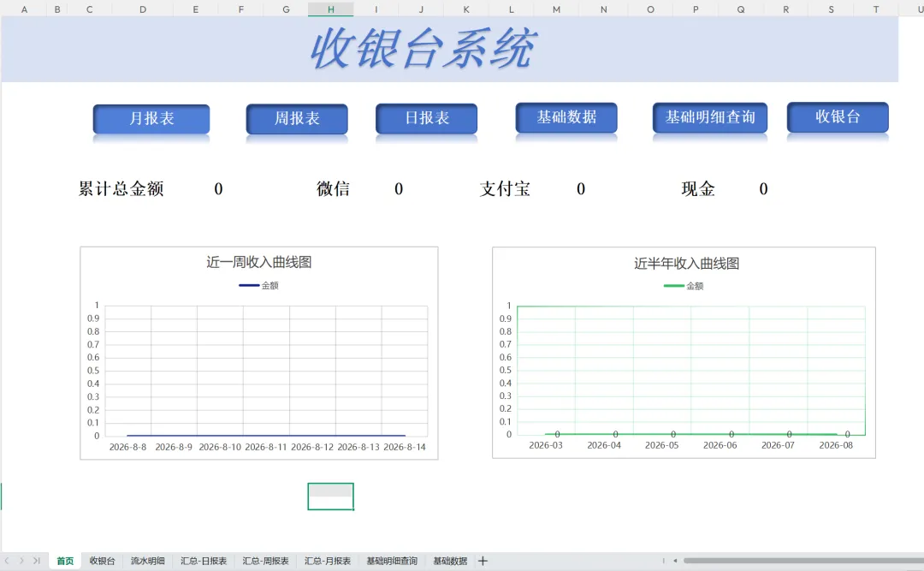Open 基础明细查询 blue button
Viewport: 924px width, 571px height.
click(710, 116)
